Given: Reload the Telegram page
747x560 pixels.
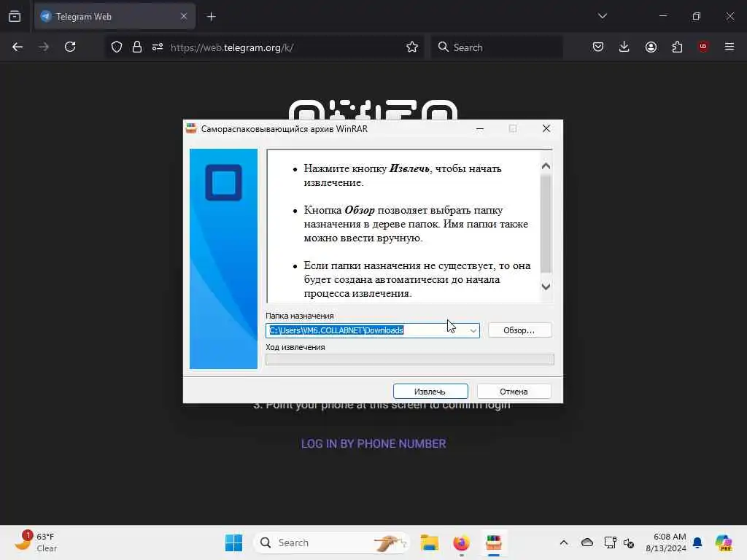Looking at the screenshot, I should pyautogui.click(x=70, y=47).
